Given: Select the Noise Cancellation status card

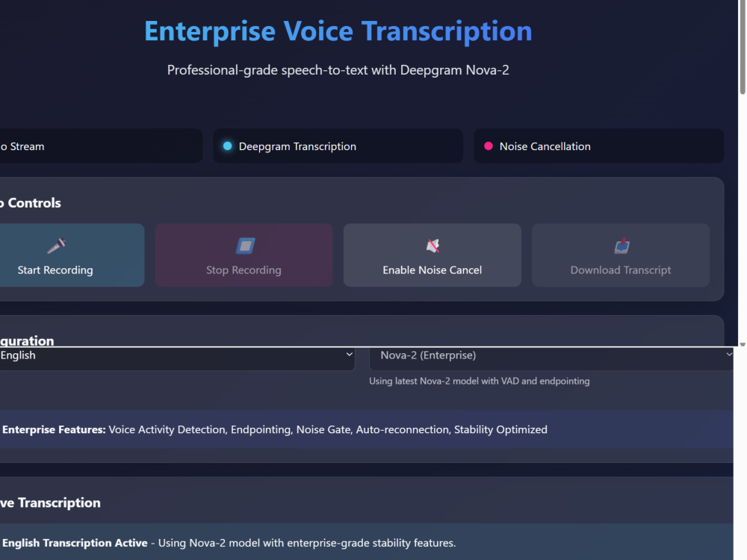Looking at the screenshot, I should 598,146.
